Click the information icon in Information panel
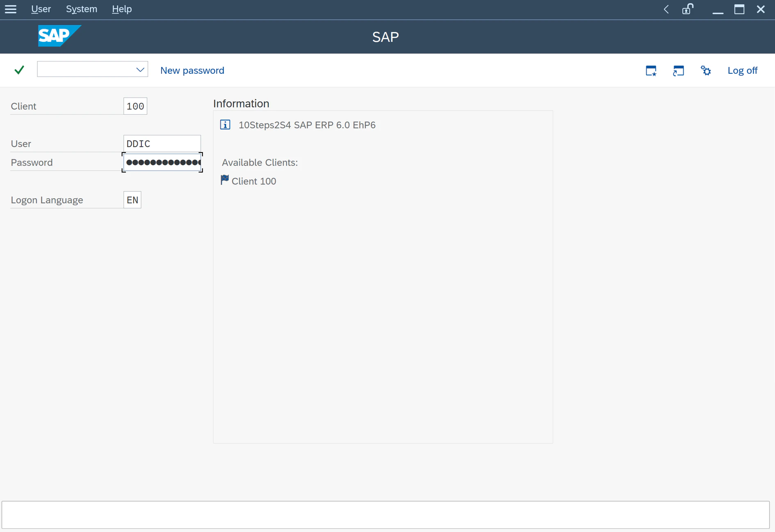The height and width of the screenshot is (532, 775). click(225, 125)
